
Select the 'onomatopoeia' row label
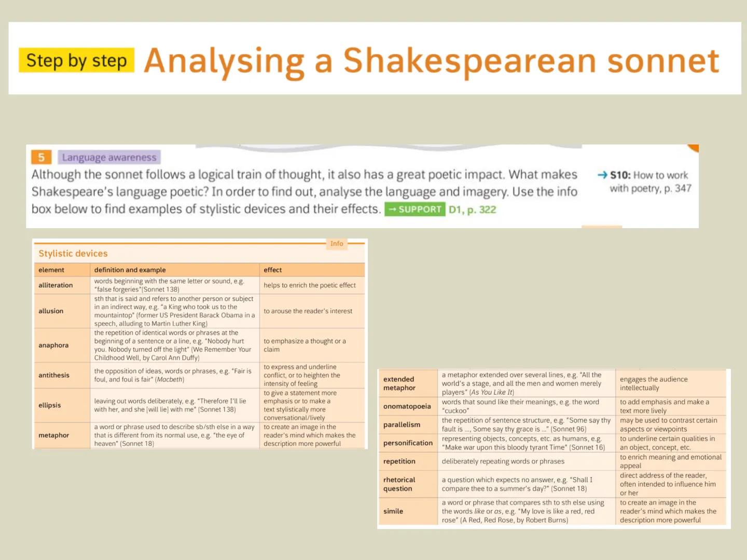pos(407,407)
